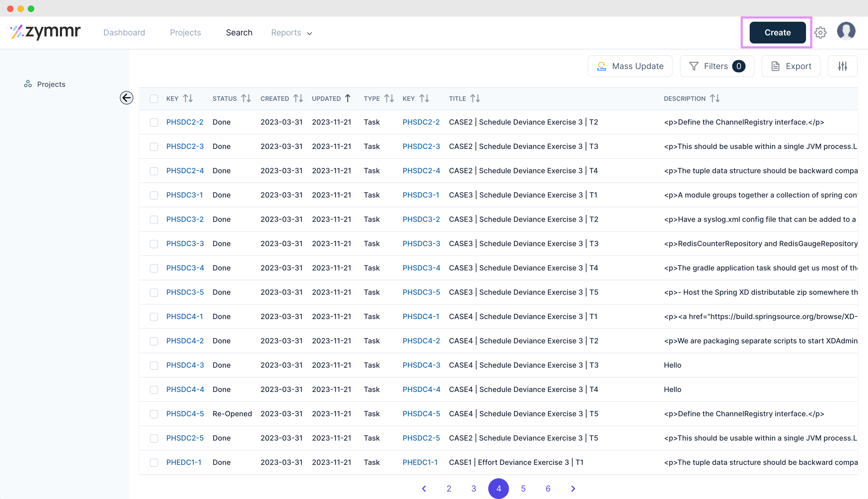This screenshot has height=499, width=868.
Task: Click current page 4 button
Action: pos(499,488)
